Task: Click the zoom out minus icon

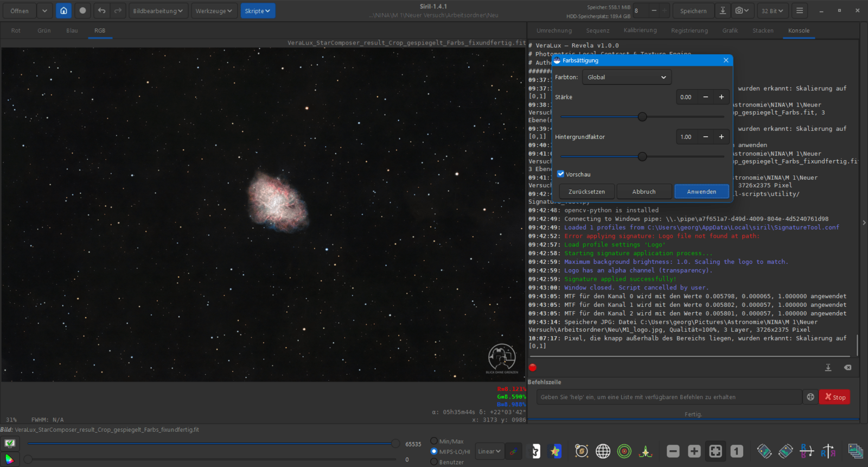Action: coord(673,451)
